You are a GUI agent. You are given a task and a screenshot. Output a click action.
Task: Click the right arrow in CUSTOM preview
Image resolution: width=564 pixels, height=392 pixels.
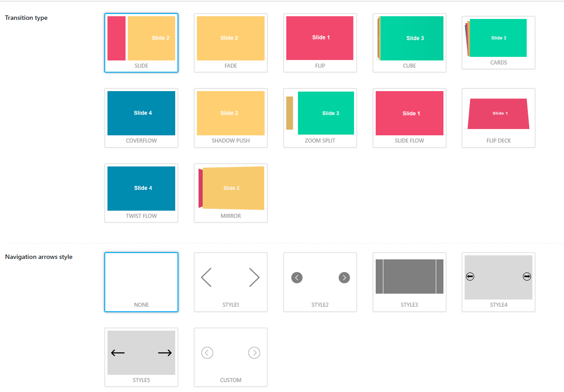tap(254, 353)
